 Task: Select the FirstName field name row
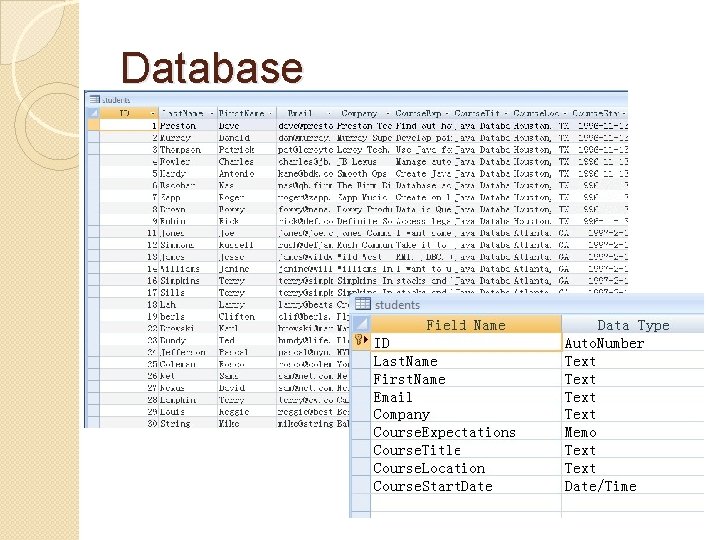coord(466,379)
